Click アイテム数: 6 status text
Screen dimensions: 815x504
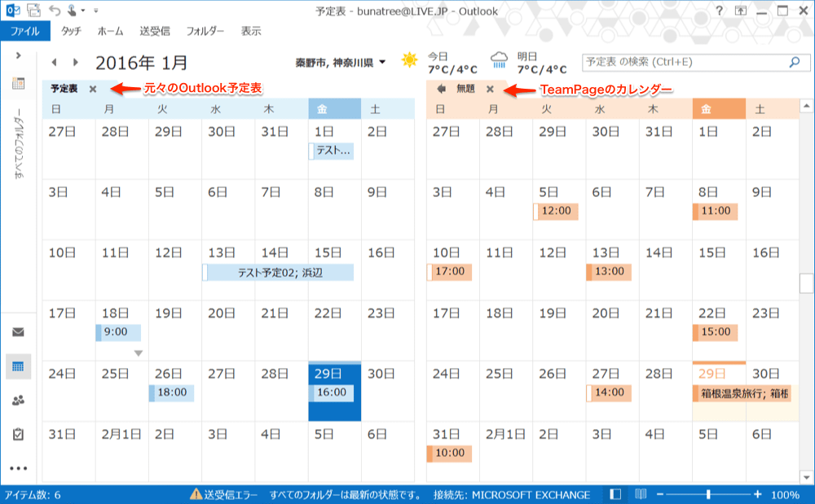(33, 495)
